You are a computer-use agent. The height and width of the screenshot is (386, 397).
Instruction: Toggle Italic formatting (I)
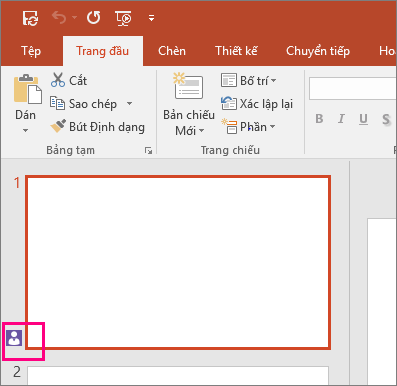[341, 119]
